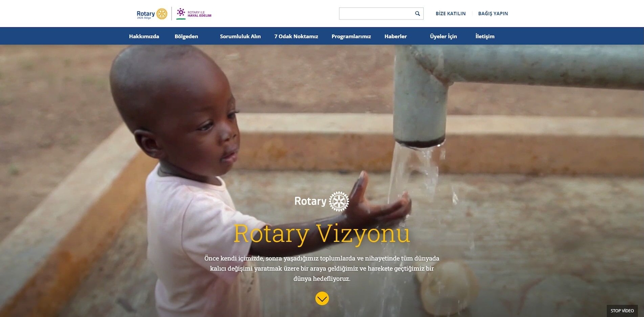Open the Programlarımız menu
644x317 pixels.
tap(351, 36)
